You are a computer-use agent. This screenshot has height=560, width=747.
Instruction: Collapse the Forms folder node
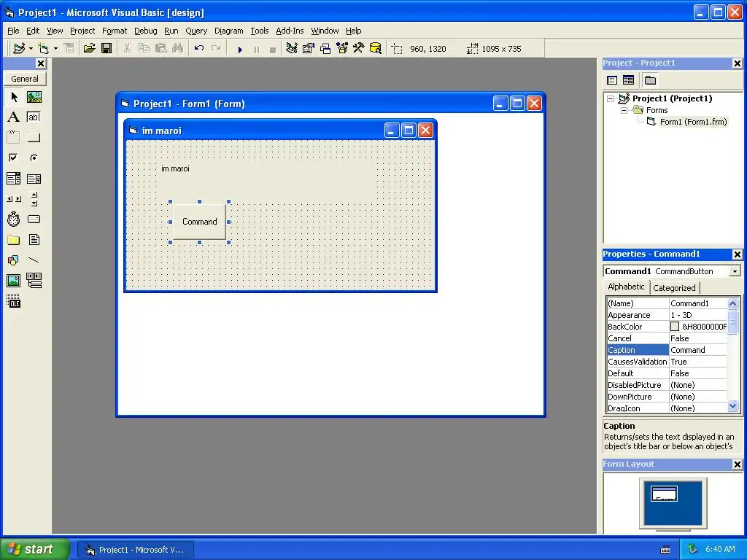click(x=624, y=110)
